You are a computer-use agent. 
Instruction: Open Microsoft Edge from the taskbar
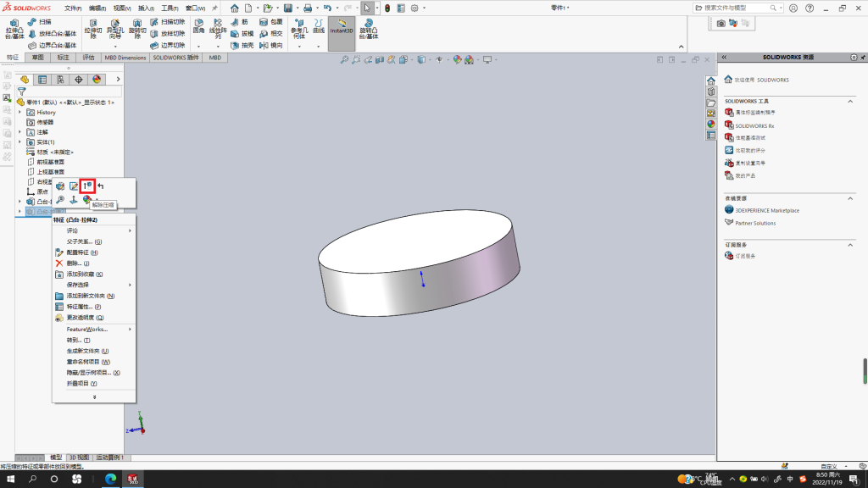(111, 480)
